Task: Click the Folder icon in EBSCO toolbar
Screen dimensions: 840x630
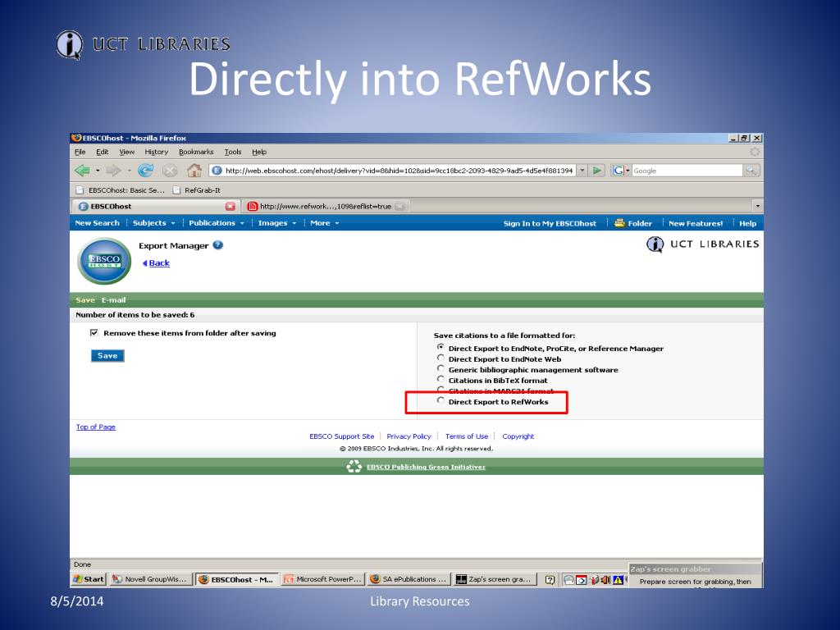Action: (620, 223)
